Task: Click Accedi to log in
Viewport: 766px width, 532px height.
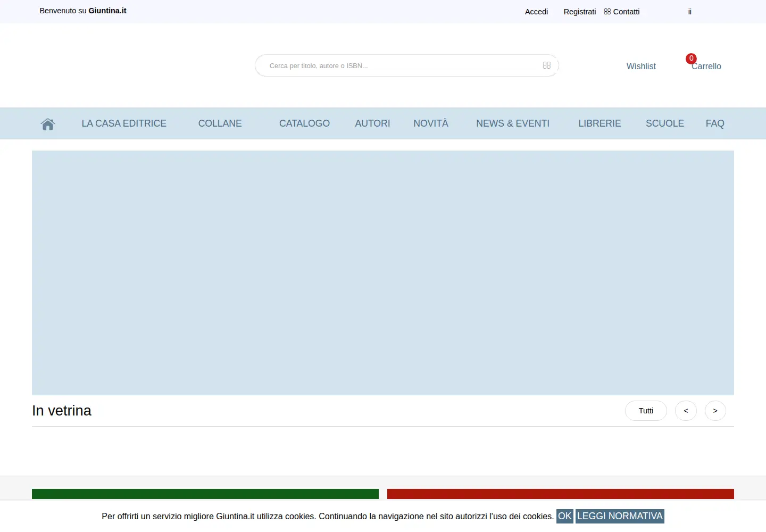Action: (x=536, y=12)
